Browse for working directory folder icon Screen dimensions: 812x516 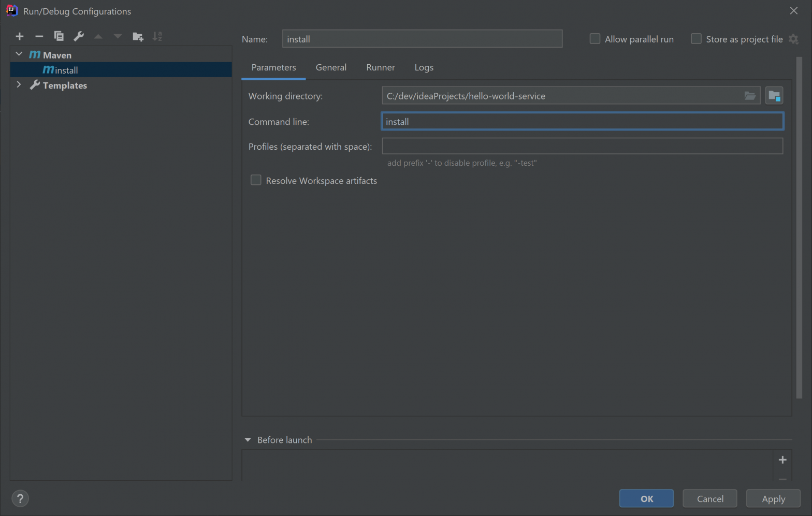coord(749,96)
